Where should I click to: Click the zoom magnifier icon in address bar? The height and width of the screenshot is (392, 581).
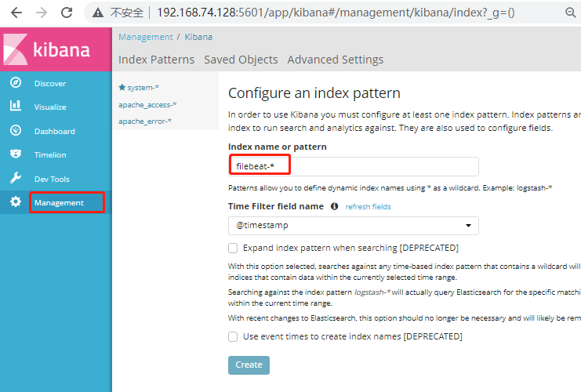point(570,13)
